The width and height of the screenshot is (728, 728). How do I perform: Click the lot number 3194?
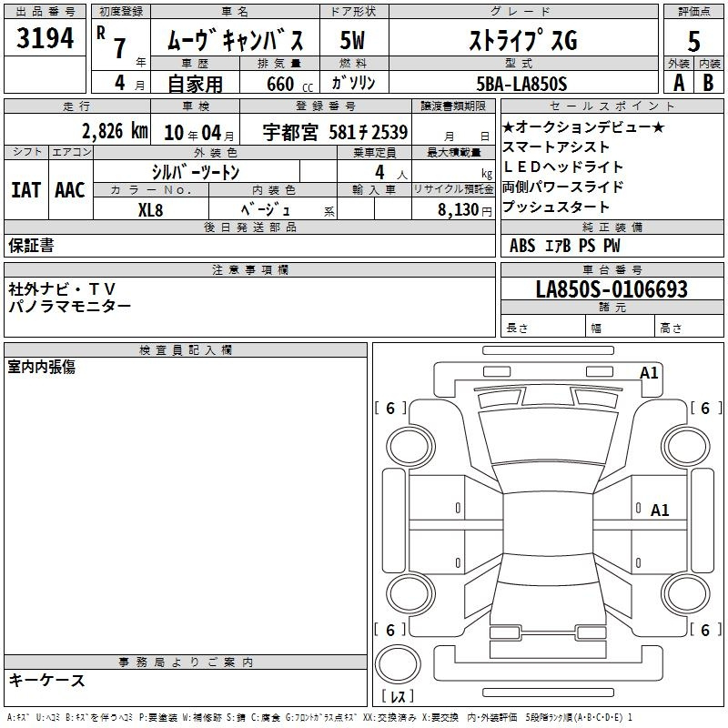pyautogui.click(x=45, y=39)
